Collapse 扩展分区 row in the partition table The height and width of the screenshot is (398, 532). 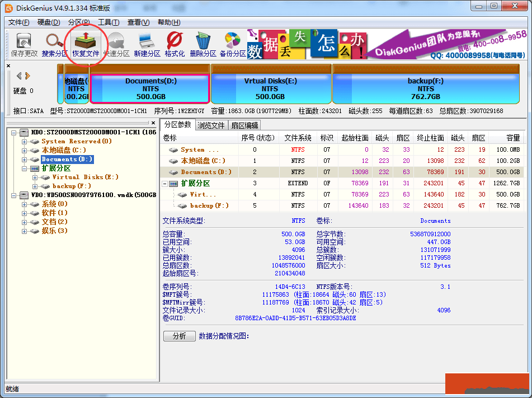165,184
